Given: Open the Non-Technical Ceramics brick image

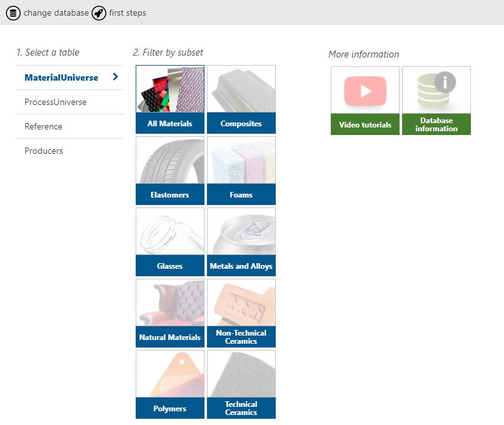Looking at the screenshot, I should 241,303.
